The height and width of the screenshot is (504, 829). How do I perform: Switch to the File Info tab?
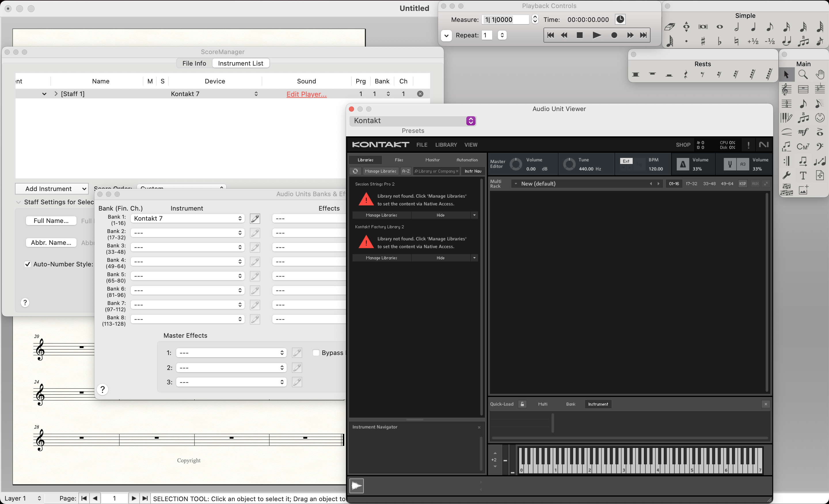tap(194, 63)
